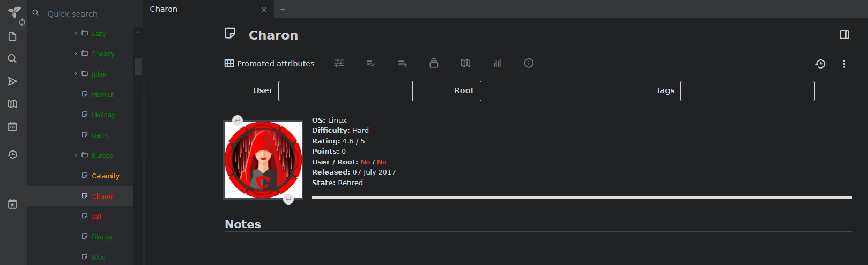Select the Promoted attributes tab

click(269, 63)
